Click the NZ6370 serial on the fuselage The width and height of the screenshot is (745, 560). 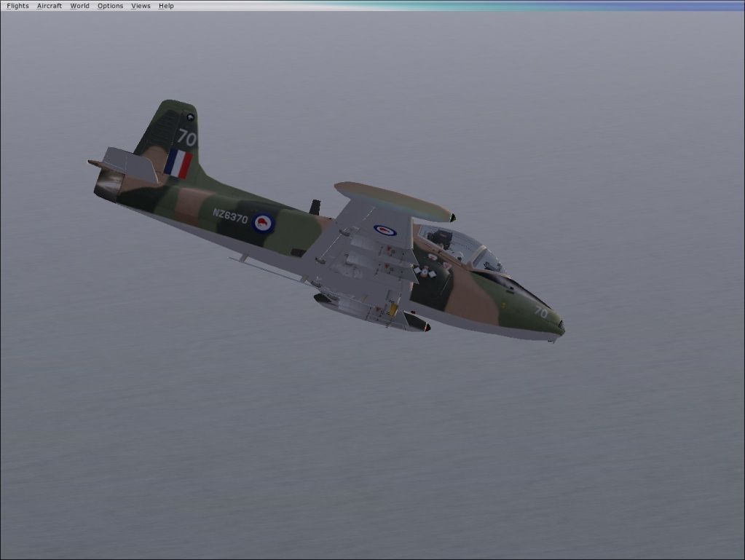[x=230, y=217]
